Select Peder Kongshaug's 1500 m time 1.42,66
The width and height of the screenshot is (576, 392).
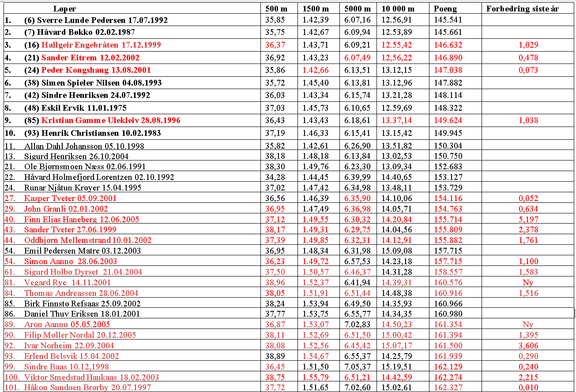tap(315, 70)
